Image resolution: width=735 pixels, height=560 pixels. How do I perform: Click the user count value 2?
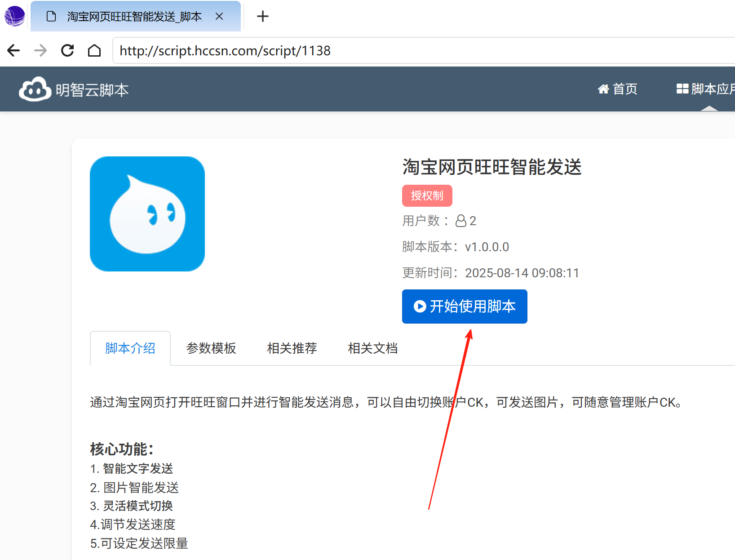pos(473,221)
